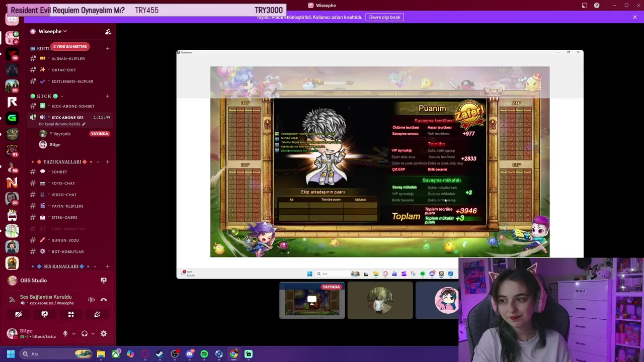Jump to 2 YENİ BAHSETME mentions
644x362 pixels.
click(x=70, y=46)
